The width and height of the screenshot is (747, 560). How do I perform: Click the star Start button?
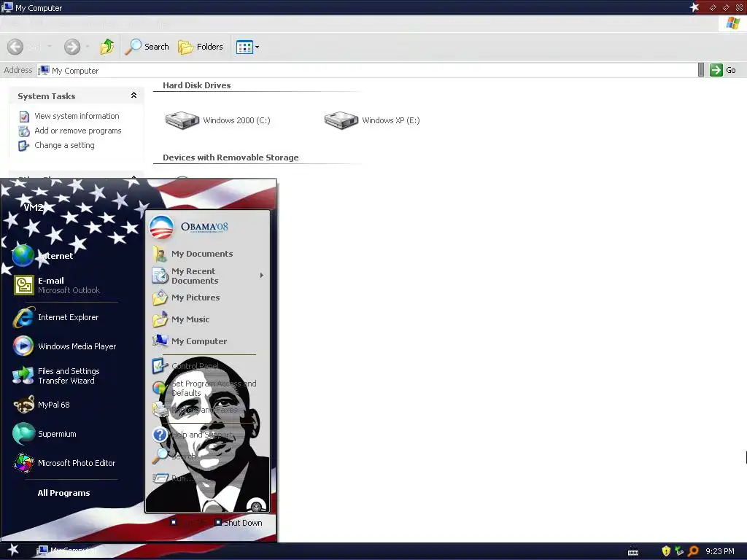click(13, 551)
